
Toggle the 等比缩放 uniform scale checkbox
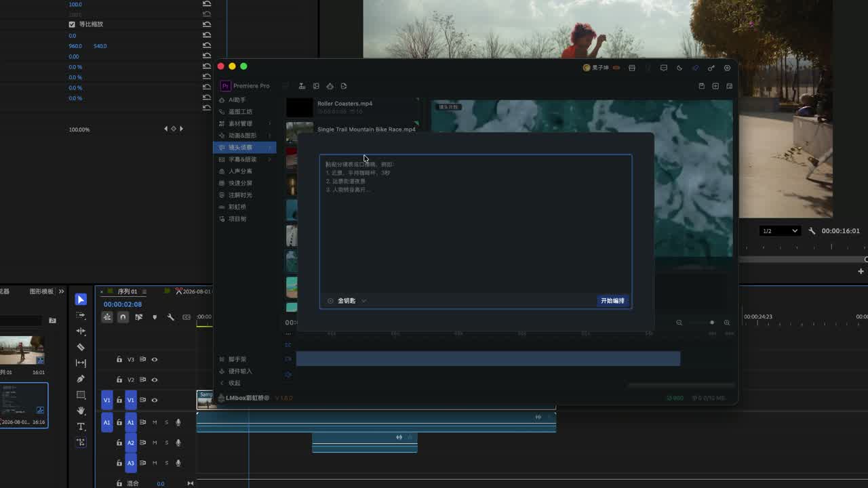72,24
